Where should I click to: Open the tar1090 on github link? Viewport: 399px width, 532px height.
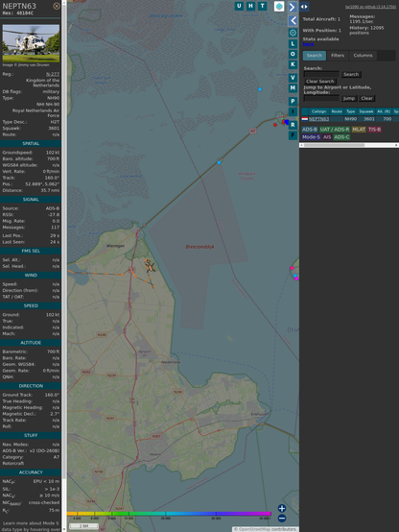[370, 7]
